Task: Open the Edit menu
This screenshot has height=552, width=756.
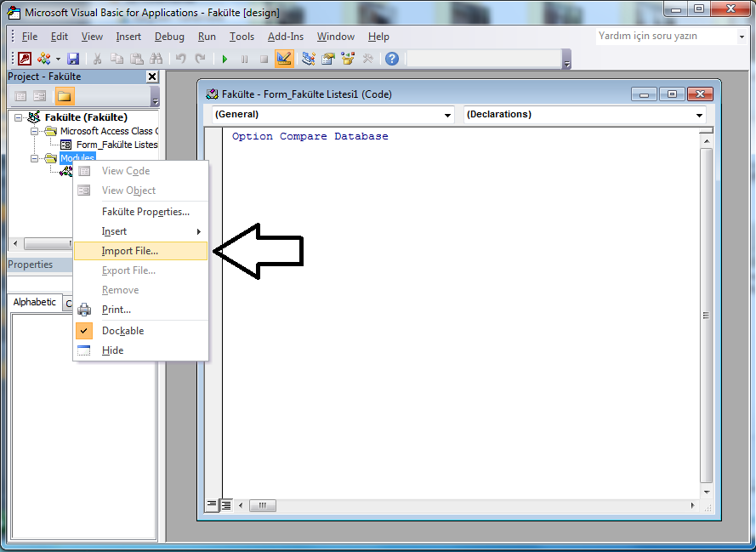Action: (x=60, y=37)
